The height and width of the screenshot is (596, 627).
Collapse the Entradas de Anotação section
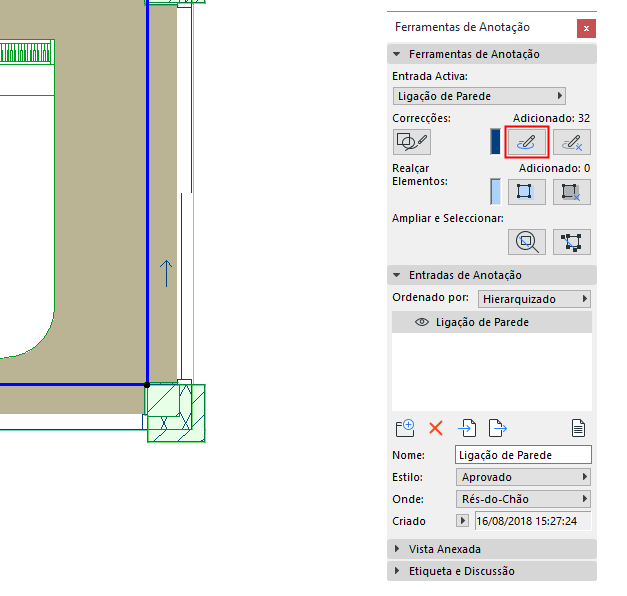pyautogui.click(x=397, y=275)
